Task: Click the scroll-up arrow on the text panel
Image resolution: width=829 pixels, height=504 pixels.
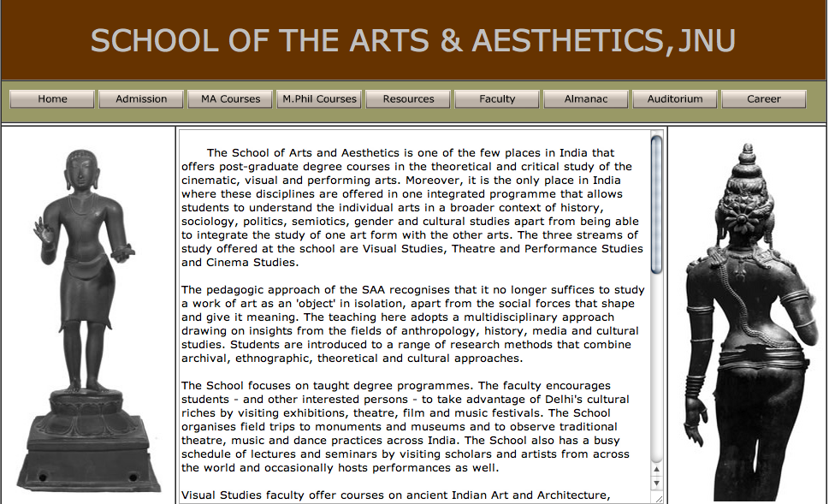Action: coord(655,470)
